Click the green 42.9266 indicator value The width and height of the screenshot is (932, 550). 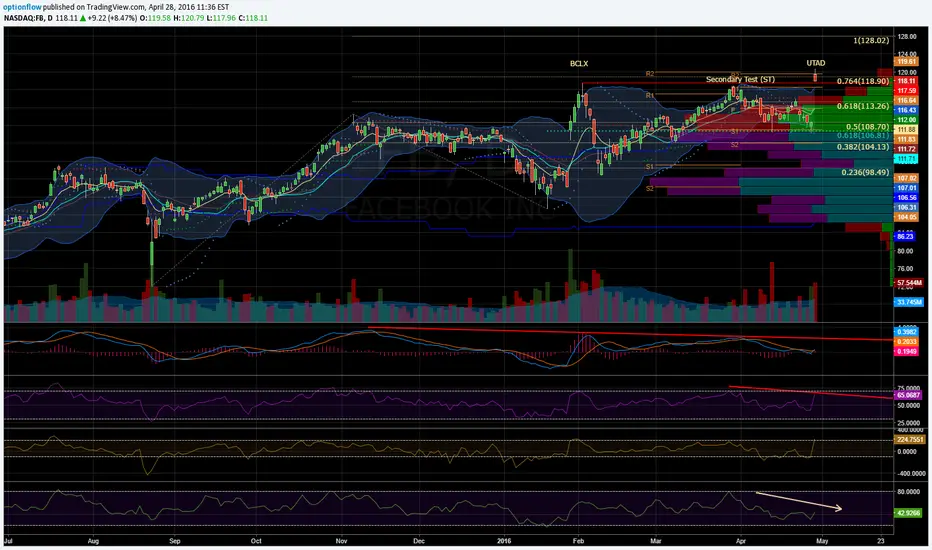pos(908,513)
